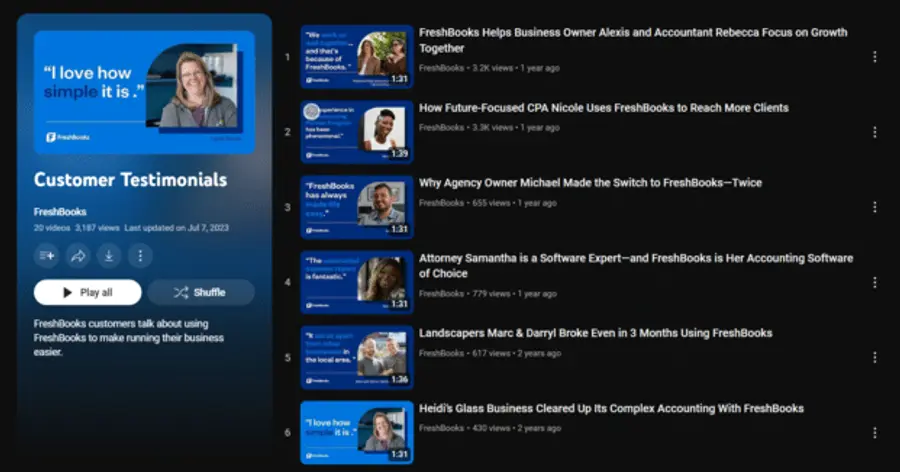Click the "Customer Testimonials" playlist heading
Viewport: 900px width, 472px height.
click(x=130, y=180)
